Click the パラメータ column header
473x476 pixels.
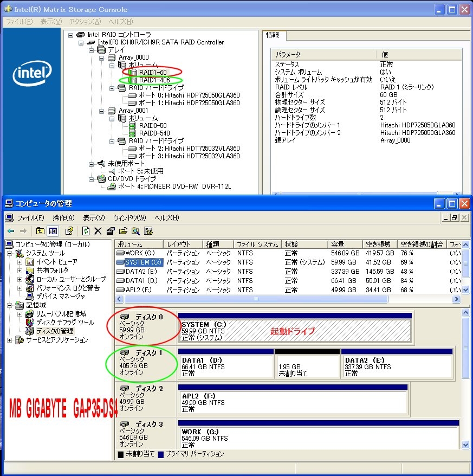[x=323, y=55]
